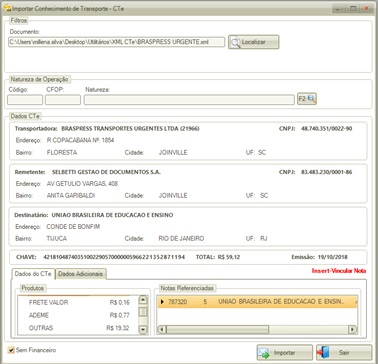Viewport: 378px width, 364px height.
Task: Click the CHAVE access key number
Action: 114,257
